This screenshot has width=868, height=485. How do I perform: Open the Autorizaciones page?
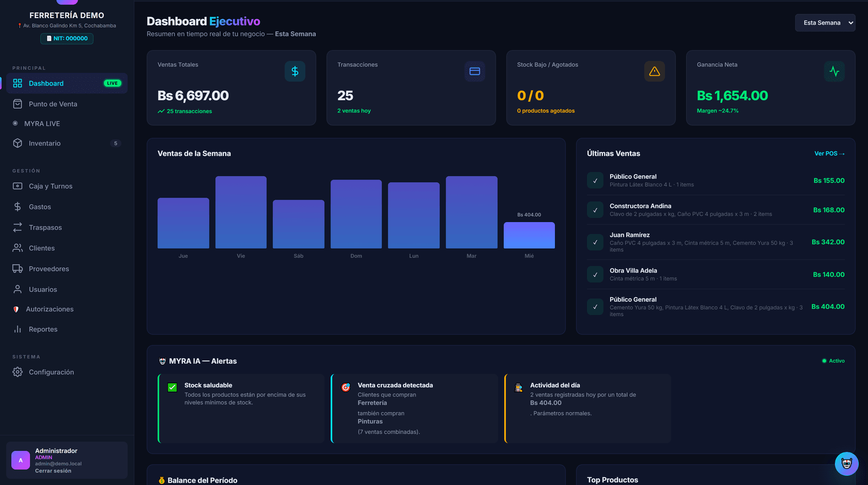coord(67,309)
